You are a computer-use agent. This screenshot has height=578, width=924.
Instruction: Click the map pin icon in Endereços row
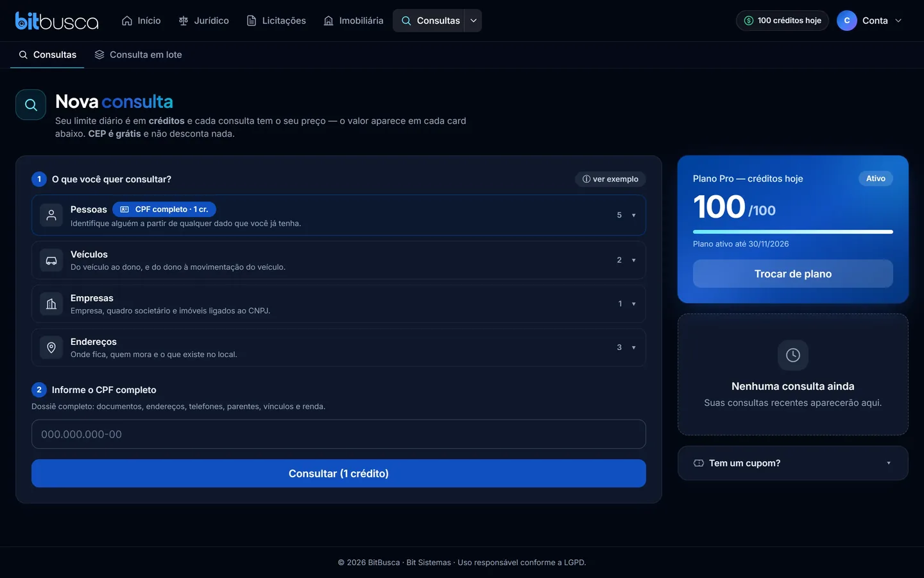tap(51, 347)
